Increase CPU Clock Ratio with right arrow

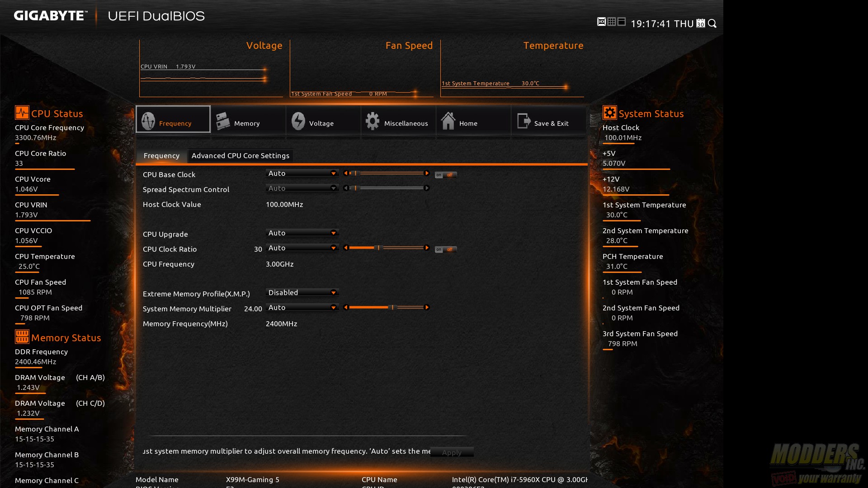click(x=426, y=248)
